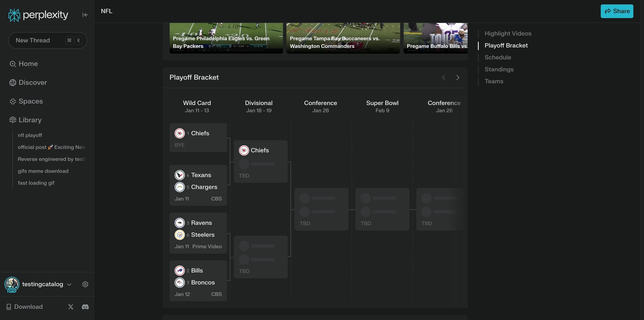This screenshot has width=644, height=320.
Task: Open the 'nfl playoff' library thread
Action: click(x=30, y=135)
